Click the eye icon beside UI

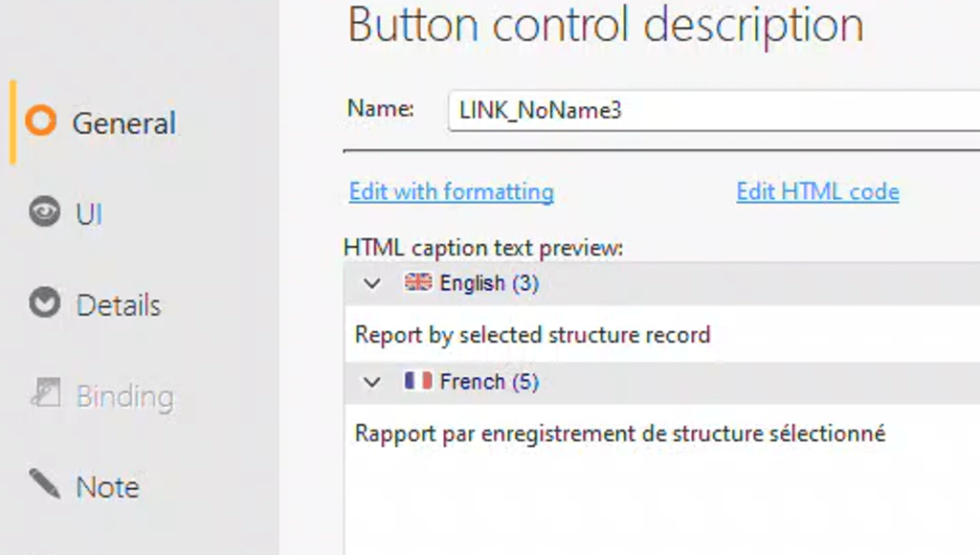click(x=44, y=212)
